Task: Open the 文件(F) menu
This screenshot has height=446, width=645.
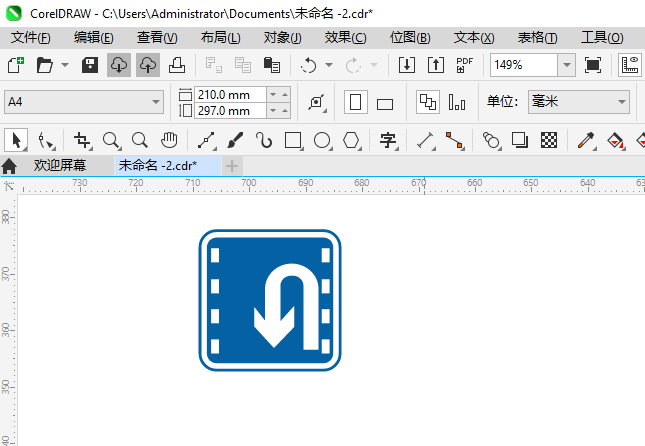Action: pyautogui.click(x=31, y=38)
